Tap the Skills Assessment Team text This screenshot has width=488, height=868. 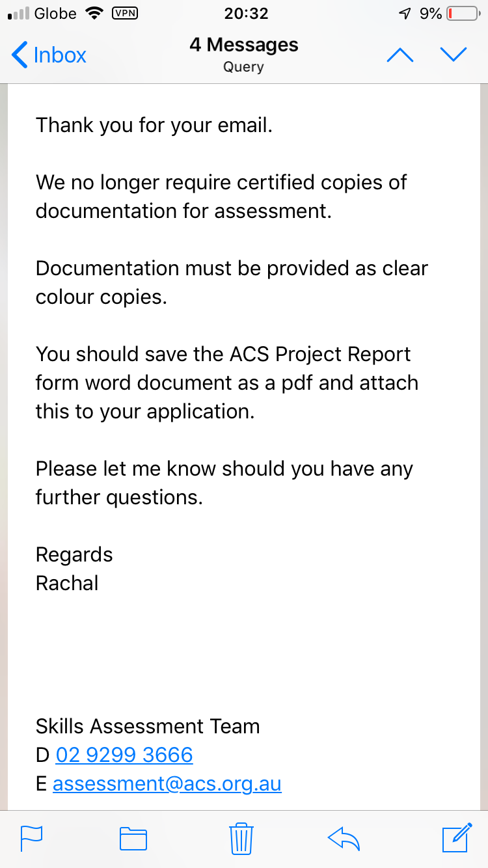tap(148, 726)
